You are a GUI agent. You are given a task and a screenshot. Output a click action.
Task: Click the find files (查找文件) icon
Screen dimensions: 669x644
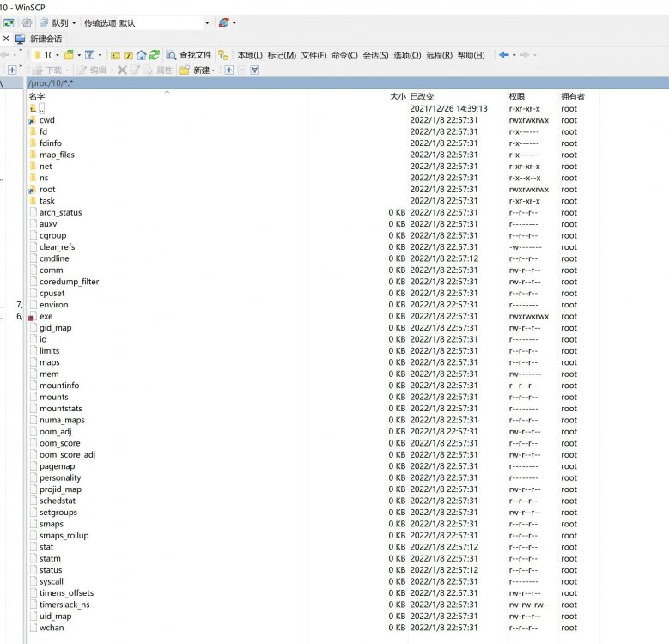tap(171, 55)
